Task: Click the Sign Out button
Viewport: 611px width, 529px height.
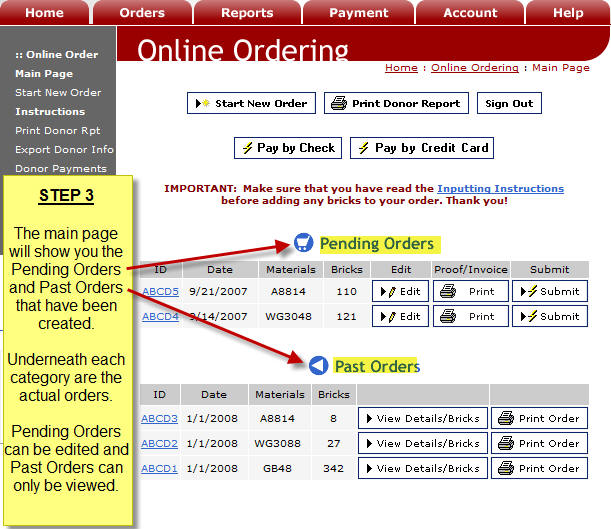Action: [509, 103]
